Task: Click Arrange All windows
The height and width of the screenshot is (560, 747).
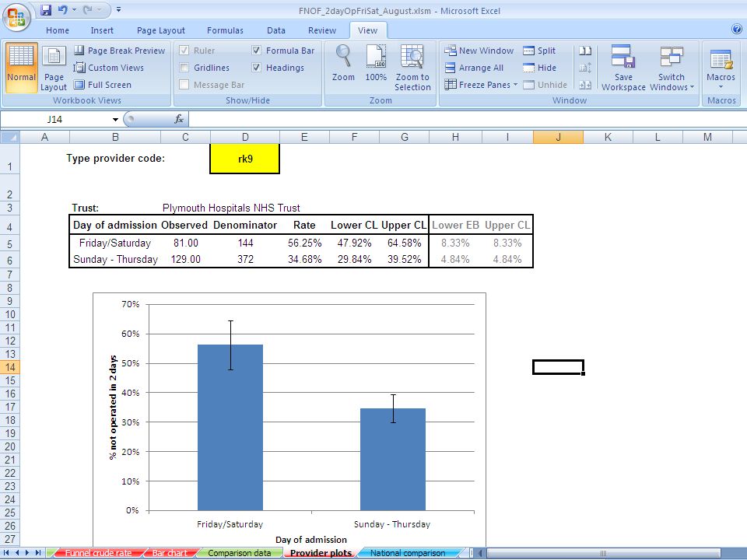Action: (474, 68)
